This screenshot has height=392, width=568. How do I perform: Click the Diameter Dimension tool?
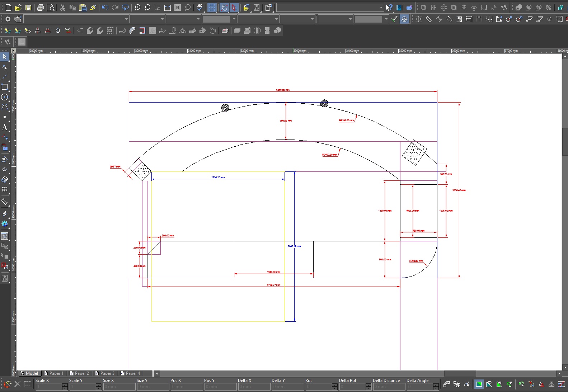(519, 19)
